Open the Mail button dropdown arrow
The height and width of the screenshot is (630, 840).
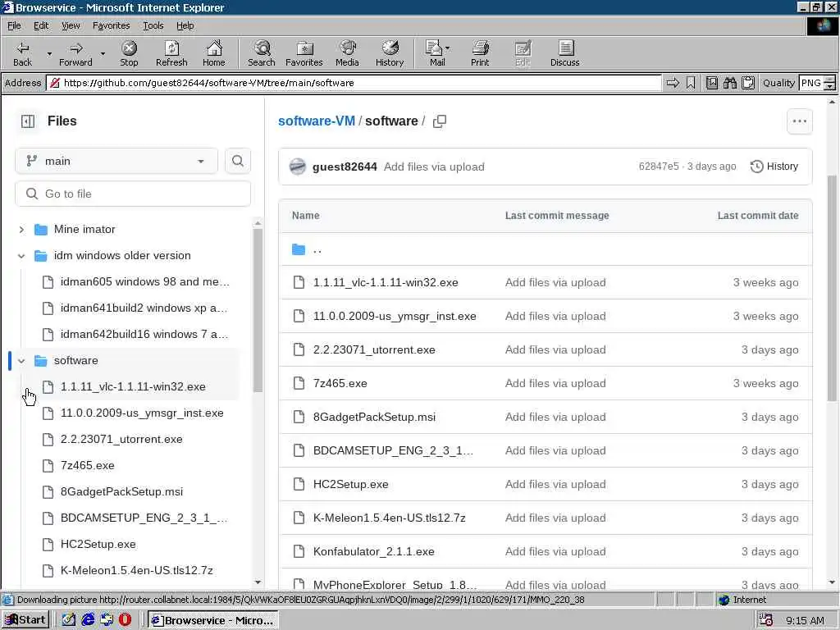click(x=447, y=48)
